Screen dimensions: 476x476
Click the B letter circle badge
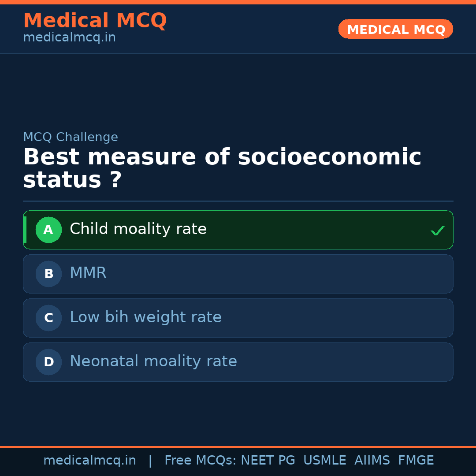click(x=48, y=274)
